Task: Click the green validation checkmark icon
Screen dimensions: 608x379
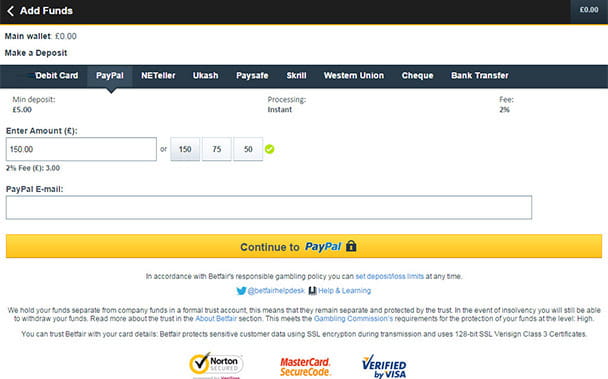Action: tap(269, 149)
